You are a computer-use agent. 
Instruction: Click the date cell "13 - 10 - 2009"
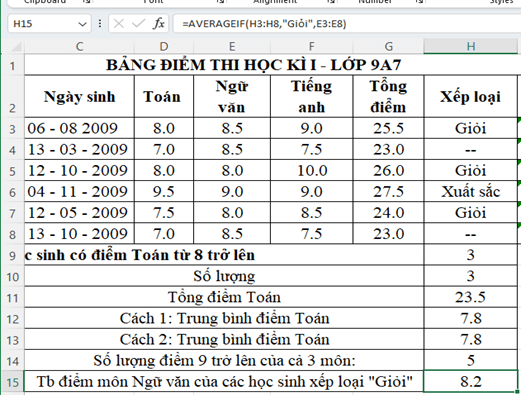click(79, 234)
